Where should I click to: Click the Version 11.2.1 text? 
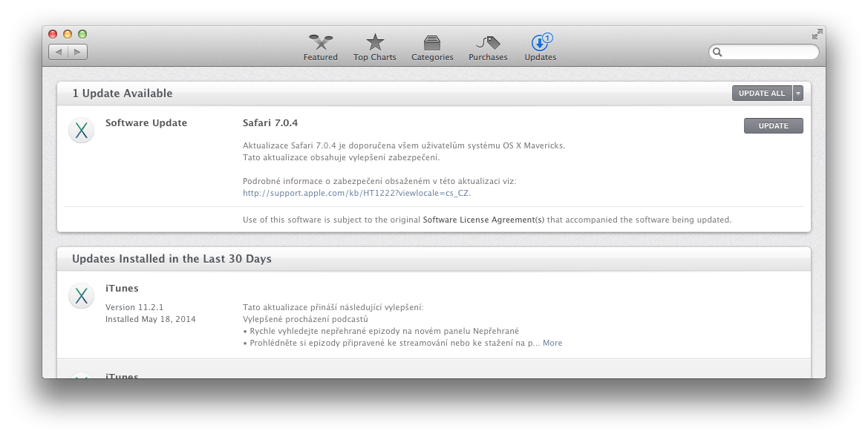point(134,307)
